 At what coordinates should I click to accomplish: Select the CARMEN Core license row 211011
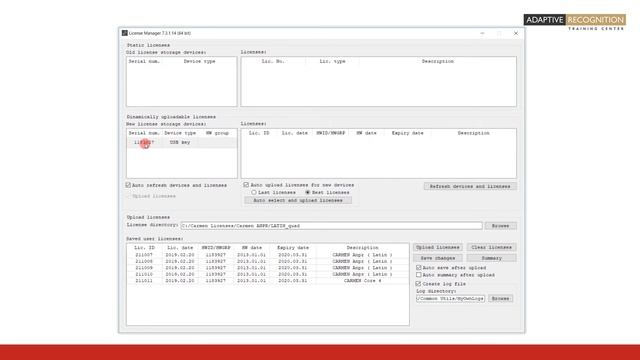(x=268, y=281)
